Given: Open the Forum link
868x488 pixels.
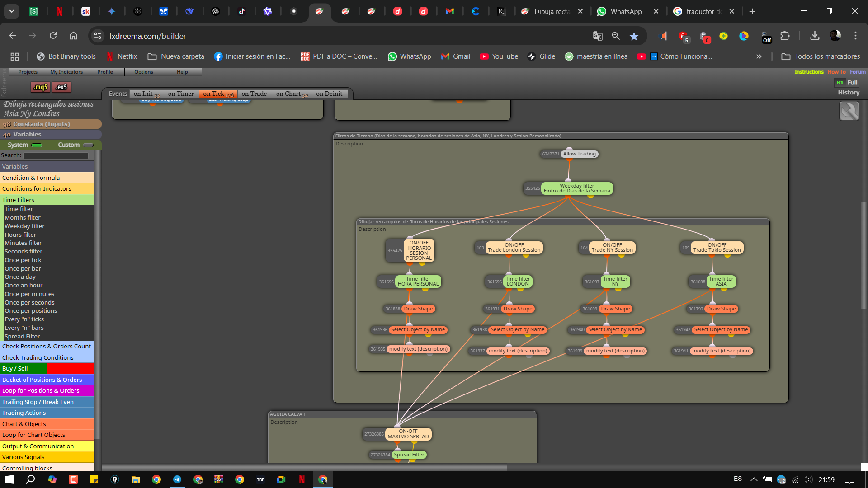Looking at the screenshot, I should click(x=858, y=72).
